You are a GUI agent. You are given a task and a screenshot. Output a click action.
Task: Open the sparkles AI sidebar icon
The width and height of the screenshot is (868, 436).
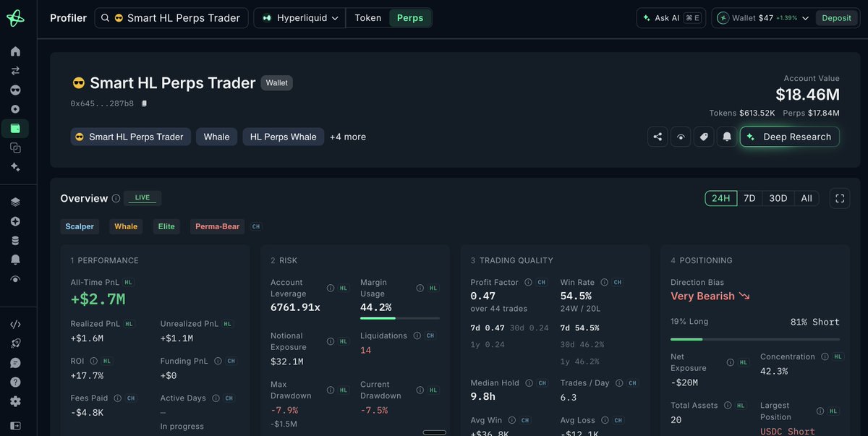pyautogui.click(x=15, y=167)
